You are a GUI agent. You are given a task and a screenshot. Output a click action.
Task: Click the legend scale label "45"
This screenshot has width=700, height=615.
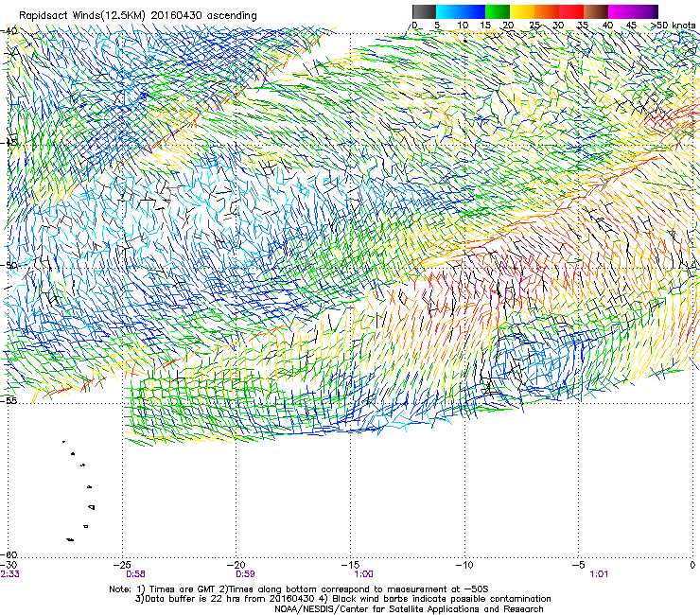tap(631, 26)
